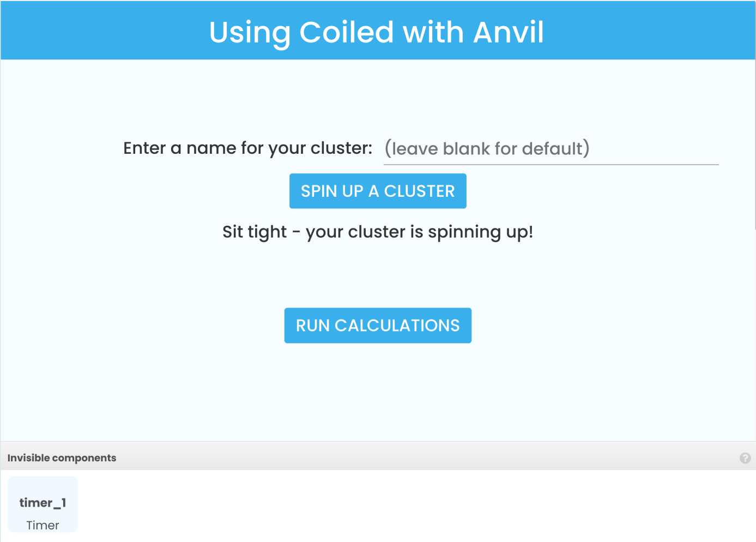Click the word 'CALCULATIONS' on the run button
The width and height of the screenshot is (756, 542).
pos(397,326)
